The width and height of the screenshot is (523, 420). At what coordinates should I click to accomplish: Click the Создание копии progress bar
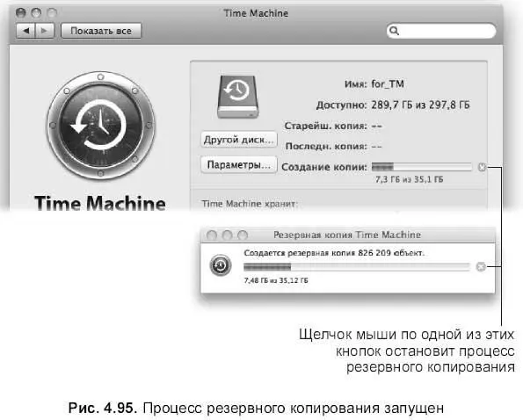coord(422,167)
